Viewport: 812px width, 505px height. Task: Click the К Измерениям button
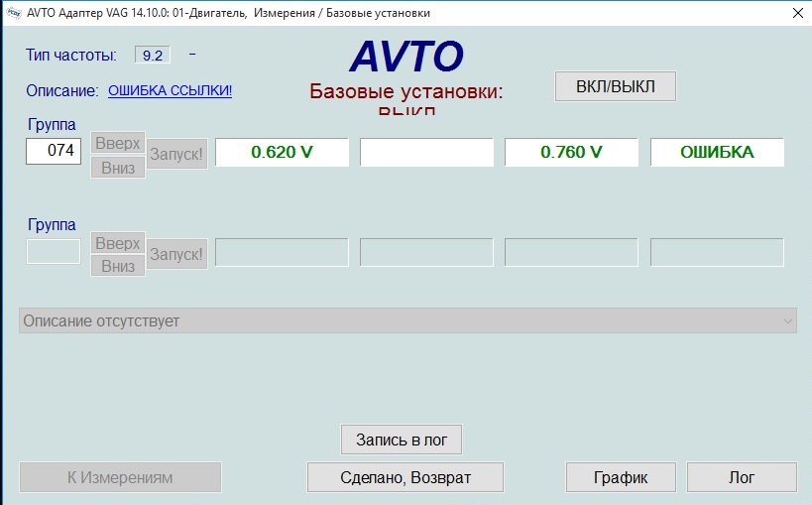(120, 477)
